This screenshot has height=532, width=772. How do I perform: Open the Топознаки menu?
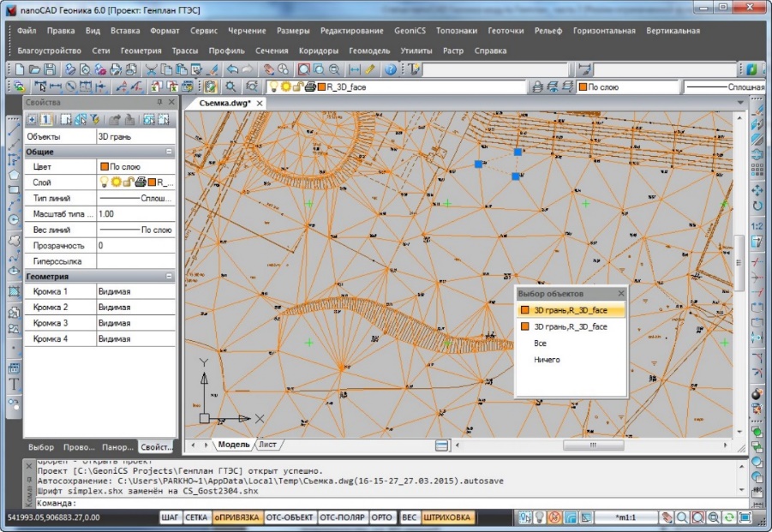point(457,31)
